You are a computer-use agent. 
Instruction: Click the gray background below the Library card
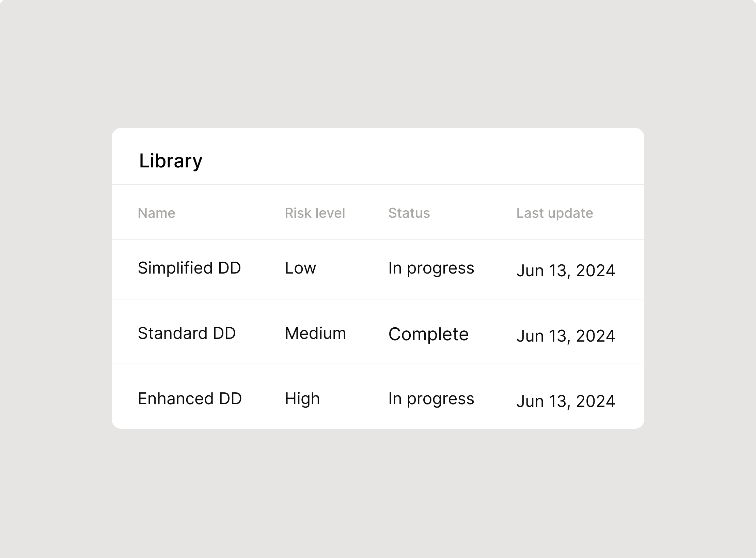tap(378, 493)
